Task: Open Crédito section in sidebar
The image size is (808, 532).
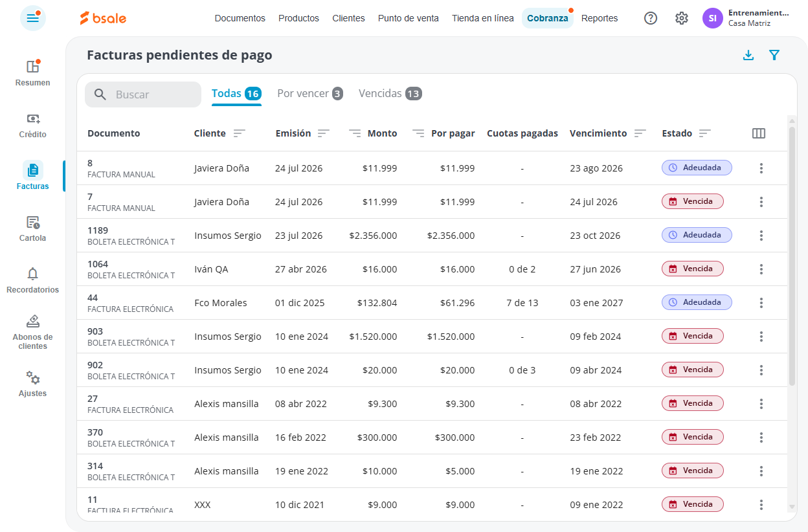Action: point(33,125)
